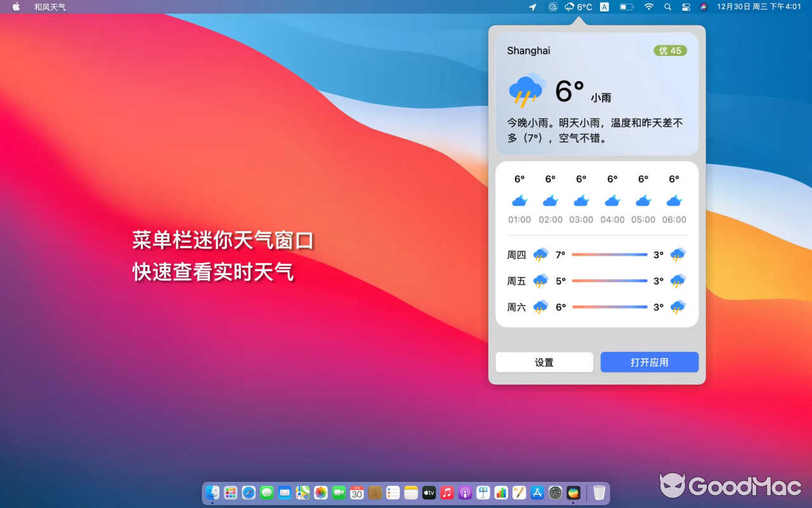Viewport: 812px width, 508px height.
Task: Select the Shanghai city label
Action: [x=527, y=50]
